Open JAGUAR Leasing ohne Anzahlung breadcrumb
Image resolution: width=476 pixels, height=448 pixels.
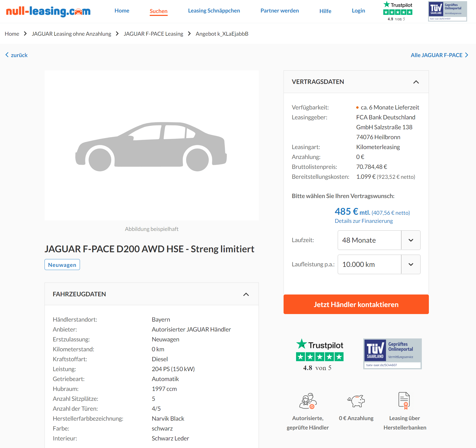click(71, 34)
